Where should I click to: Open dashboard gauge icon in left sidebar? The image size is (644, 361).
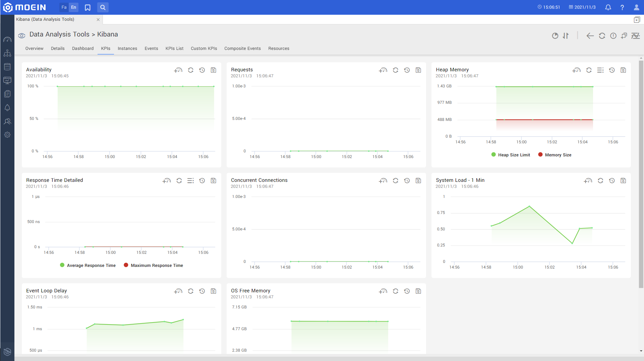[7, 40]
